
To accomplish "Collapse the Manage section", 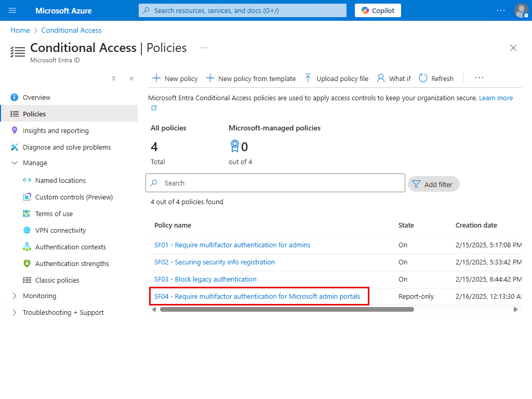I will pyautogui.click(x=14, y=163).
